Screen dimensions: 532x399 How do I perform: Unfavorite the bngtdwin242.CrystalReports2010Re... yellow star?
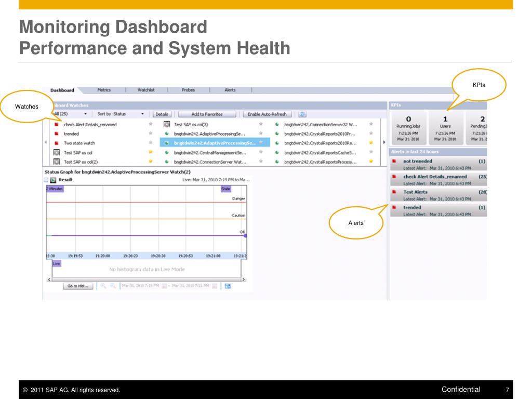(x=371, y=142)
